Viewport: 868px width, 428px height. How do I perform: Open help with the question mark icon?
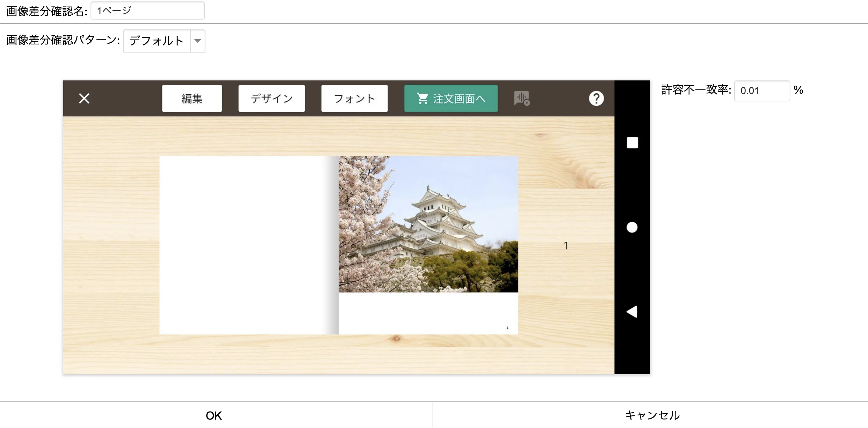point(596,98)
